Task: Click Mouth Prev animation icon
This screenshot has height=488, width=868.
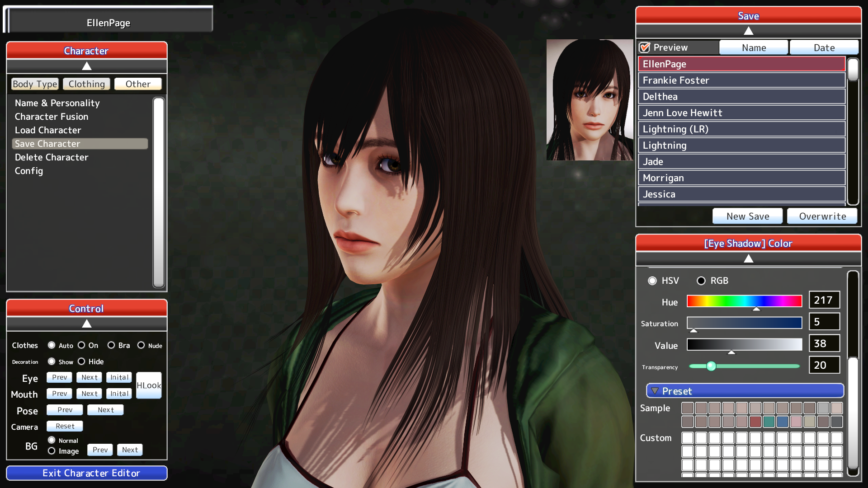Action: pos(60,393)
